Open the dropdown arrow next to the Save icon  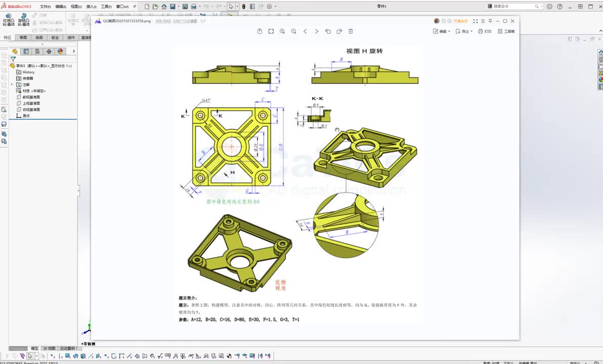[179, 7]
